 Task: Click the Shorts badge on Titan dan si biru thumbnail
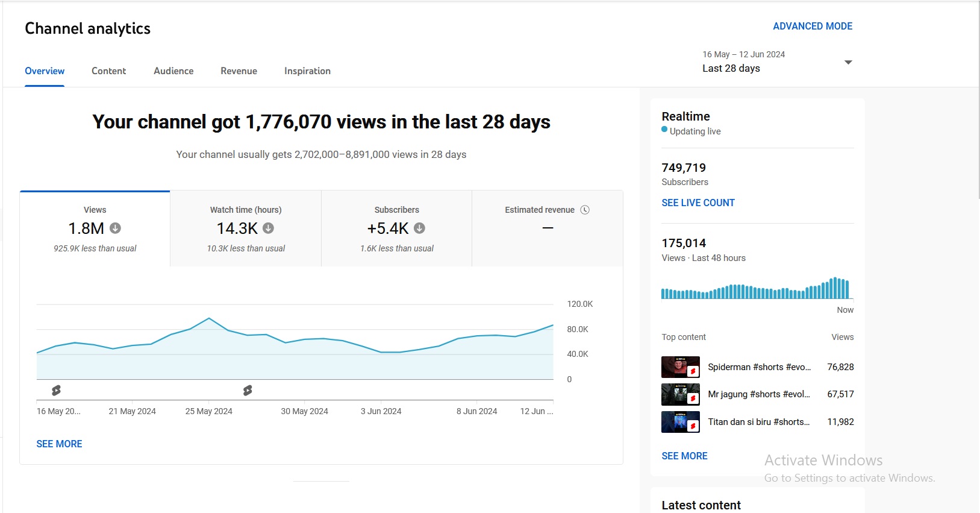[x=693, y=426]
